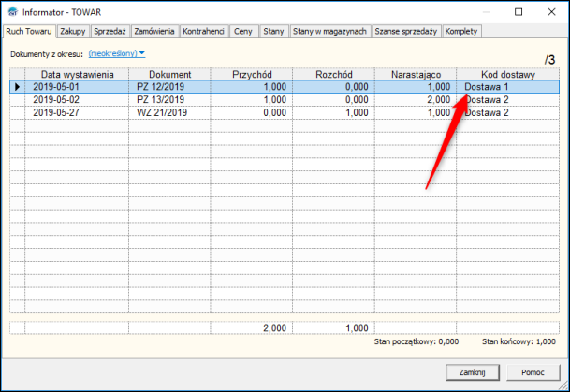
Task: Open the Stany tab
Action: [273, 31]
